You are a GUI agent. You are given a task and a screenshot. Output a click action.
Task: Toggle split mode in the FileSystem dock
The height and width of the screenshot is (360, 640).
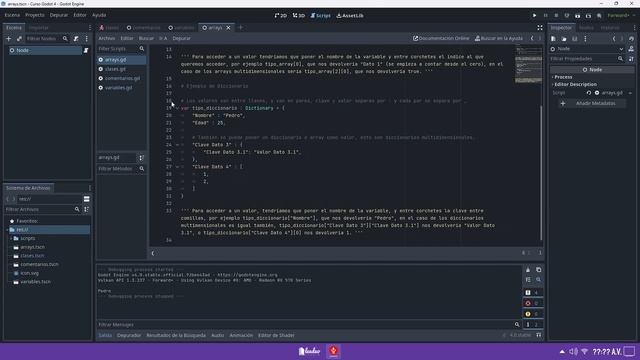[87, 199]
